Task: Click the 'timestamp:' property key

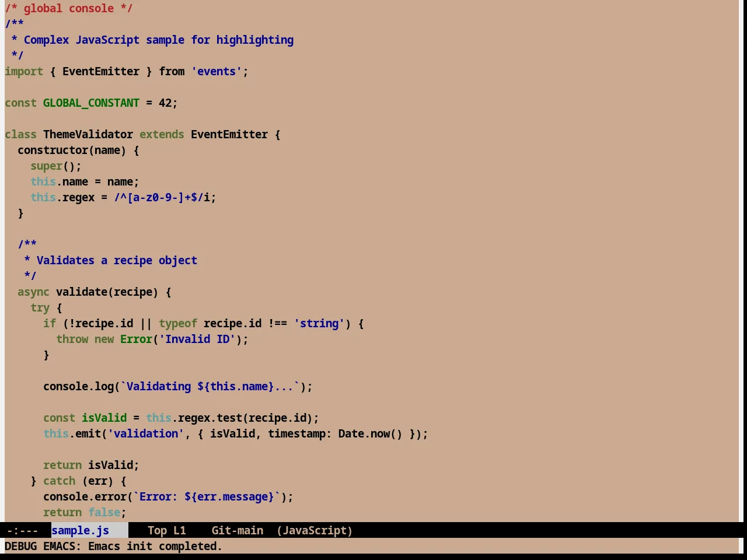Action: coord(300,433)
